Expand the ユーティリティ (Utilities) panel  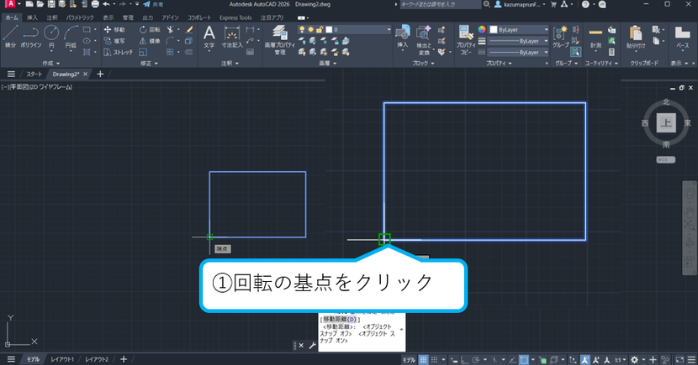pos(601,63)
